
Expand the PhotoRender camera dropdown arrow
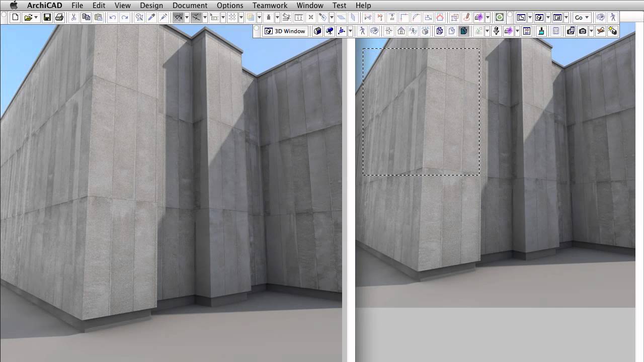click(591, 31)
